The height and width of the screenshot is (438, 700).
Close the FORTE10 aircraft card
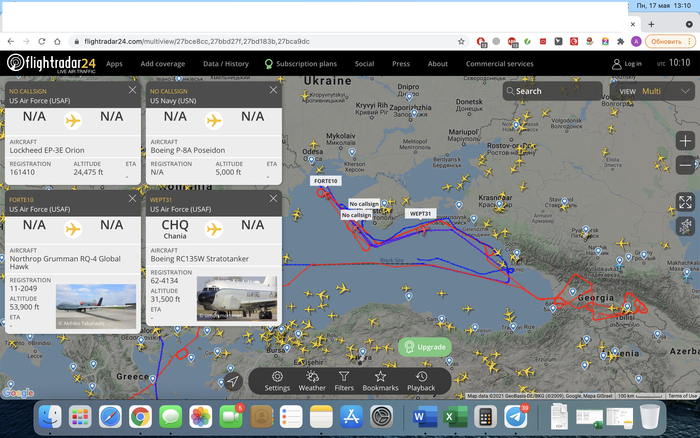coord(133,198)
